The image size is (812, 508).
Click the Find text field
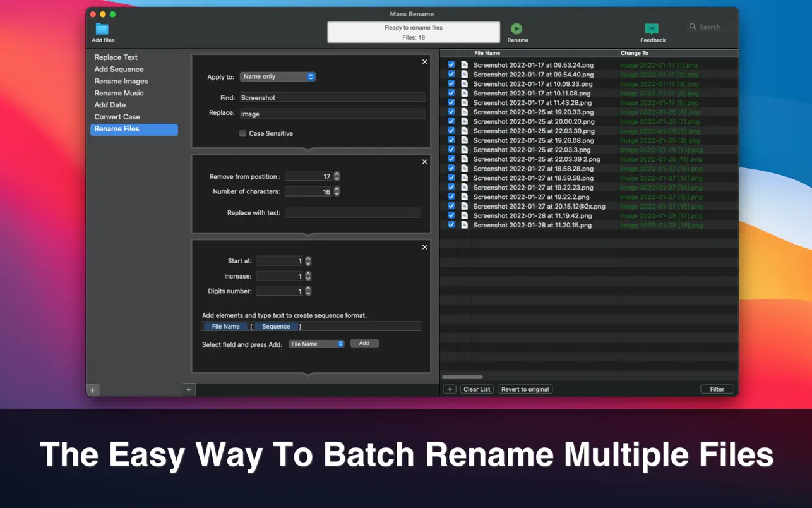click(332, 98)
